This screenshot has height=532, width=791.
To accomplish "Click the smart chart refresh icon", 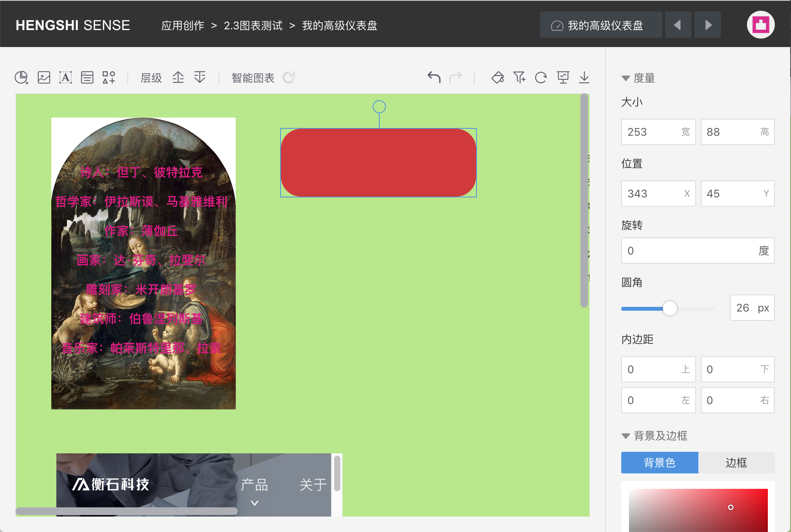I will 289,77.
